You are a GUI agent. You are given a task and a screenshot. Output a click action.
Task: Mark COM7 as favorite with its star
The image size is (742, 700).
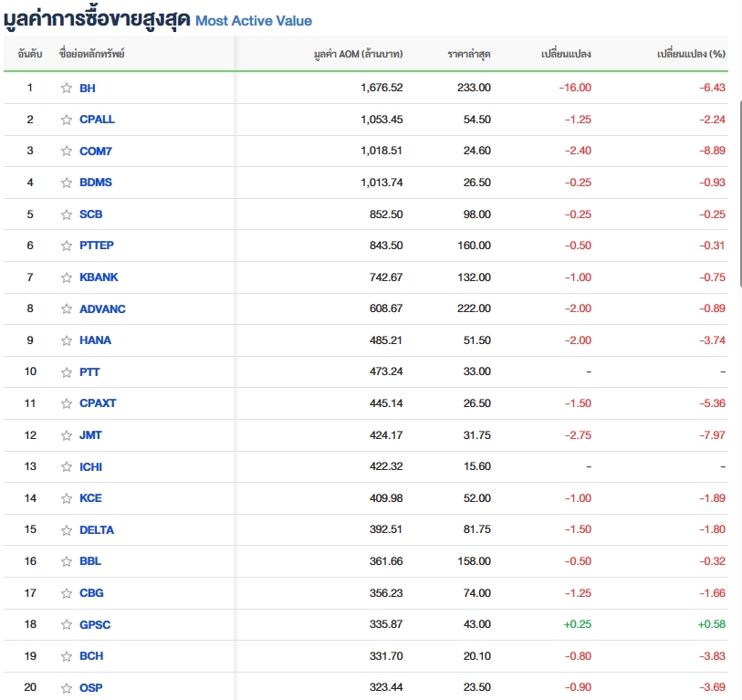[x=67, y=151]
